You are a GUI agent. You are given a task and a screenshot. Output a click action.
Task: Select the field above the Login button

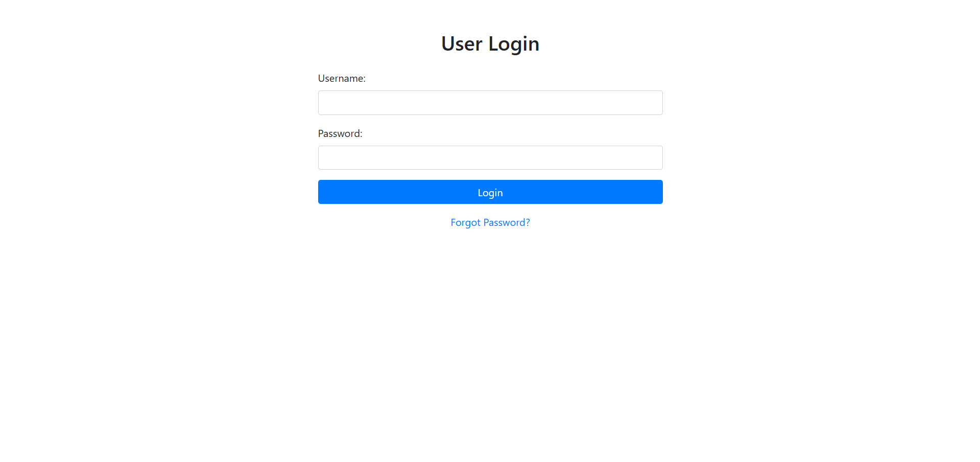(490, 157)
